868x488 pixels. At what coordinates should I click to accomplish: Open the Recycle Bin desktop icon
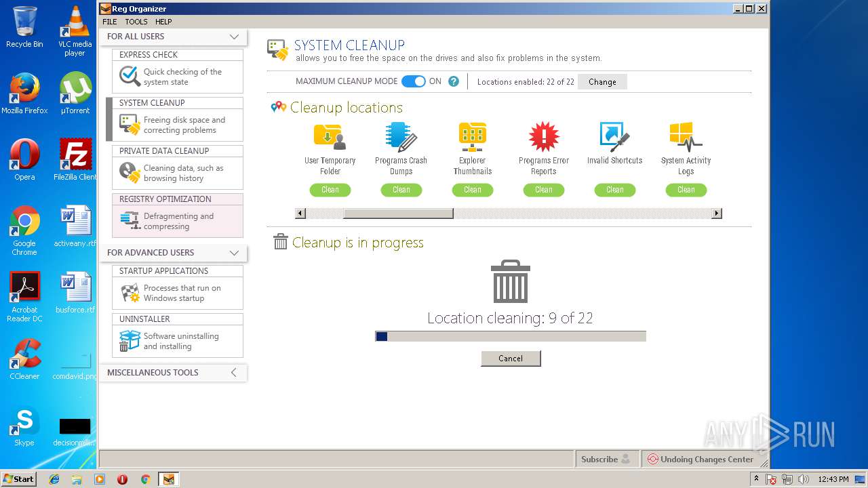(24, 27)
